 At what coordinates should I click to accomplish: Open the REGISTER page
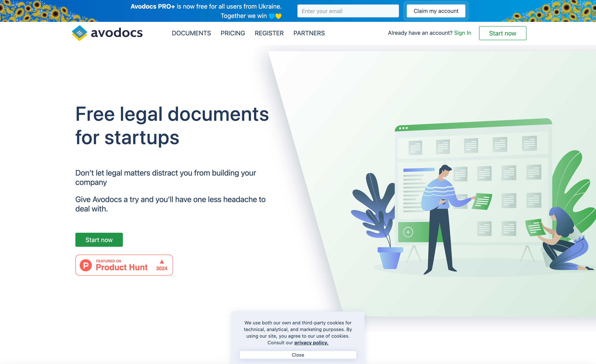click(x=269, y=33)
